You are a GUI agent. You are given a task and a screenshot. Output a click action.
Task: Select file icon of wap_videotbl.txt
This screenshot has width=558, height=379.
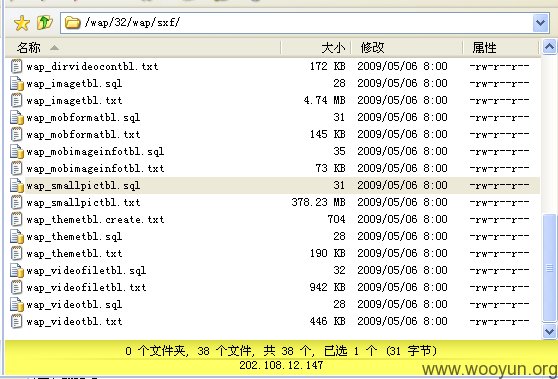[x=16, y=322]
